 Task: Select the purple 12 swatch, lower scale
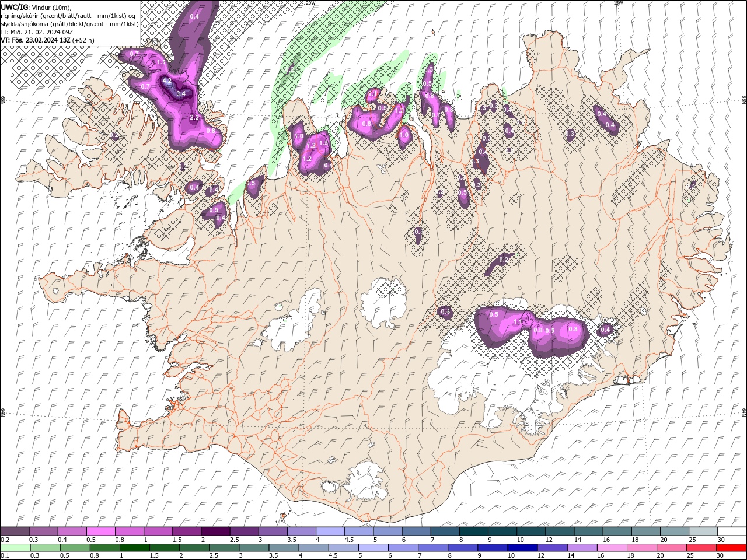tap(552, 548)
